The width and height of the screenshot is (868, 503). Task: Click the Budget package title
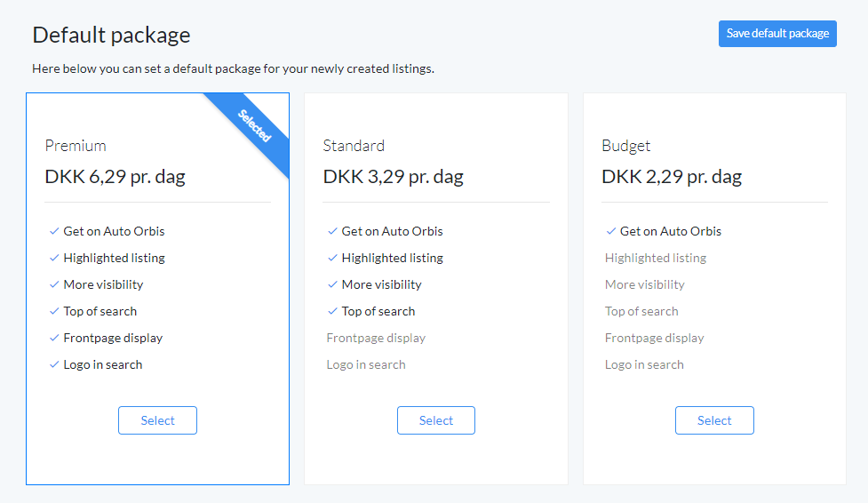tap(625, 147)
